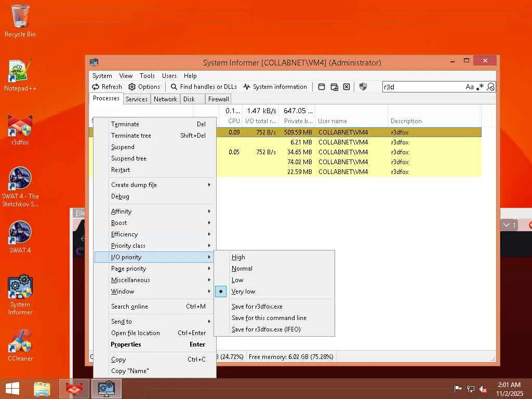
Task: Open the Notepad++ desktop shortcut
Action: pyautogui.click(x=20, y=75)
